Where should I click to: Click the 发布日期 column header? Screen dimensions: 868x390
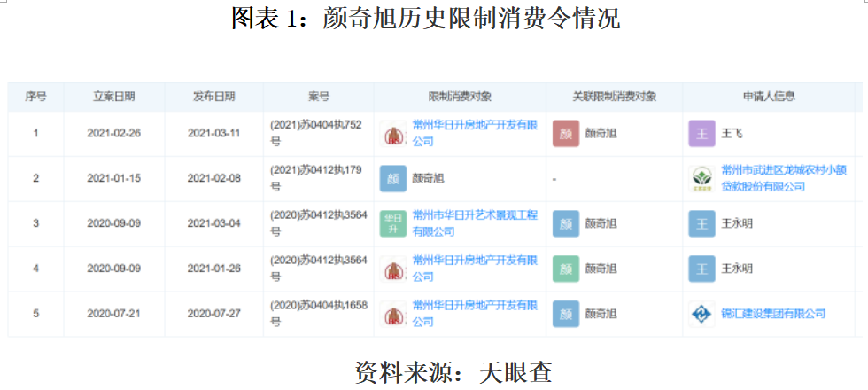click(x=213, y=97)
